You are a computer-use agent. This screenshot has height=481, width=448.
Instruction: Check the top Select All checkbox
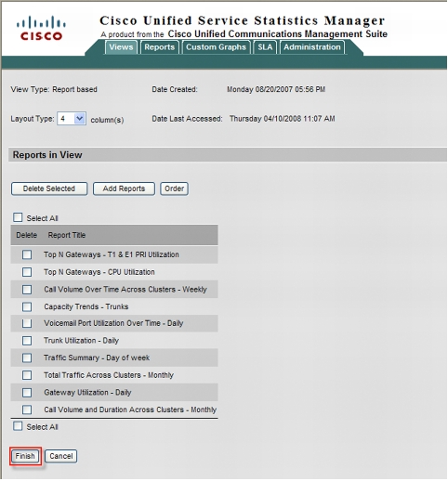(x=18, y=217)
